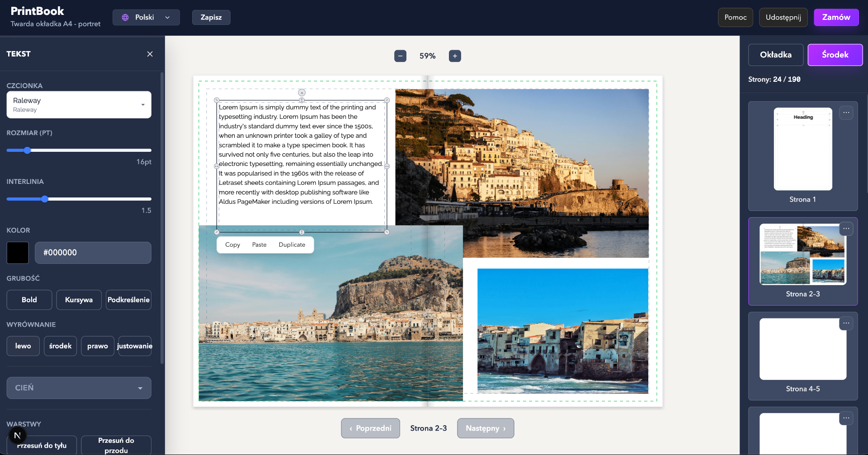The height and width of the screenshot is (455, 868).
Task: Open the black color swatch
Action: 18,253
